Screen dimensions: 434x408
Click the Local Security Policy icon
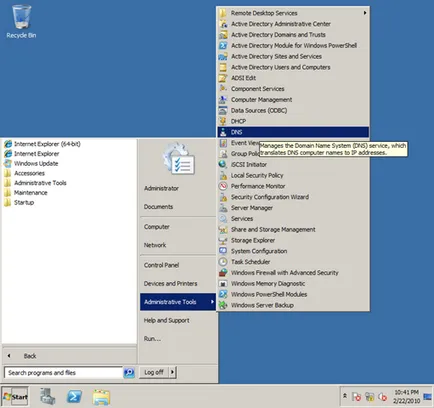point(223,175)
